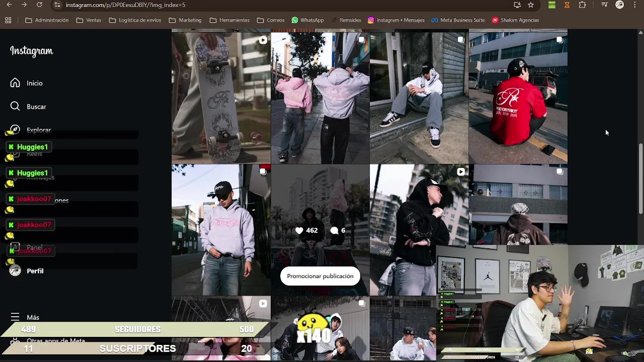
Task: Open the Extensions puzzle icon
Action: [582, 5]
